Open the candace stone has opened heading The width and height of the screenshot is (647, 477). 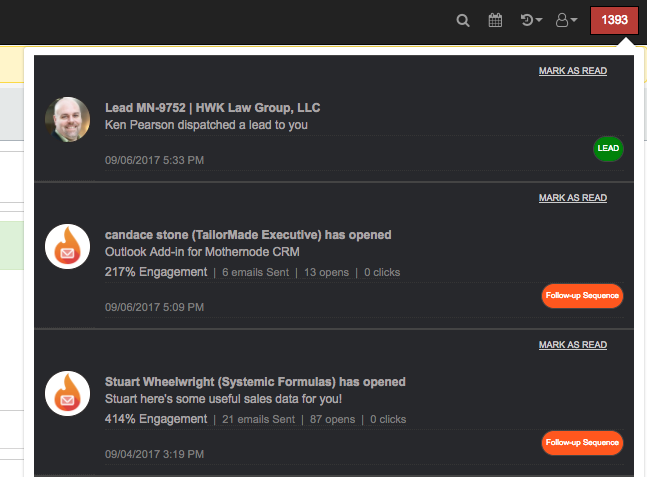click(248, 235)
